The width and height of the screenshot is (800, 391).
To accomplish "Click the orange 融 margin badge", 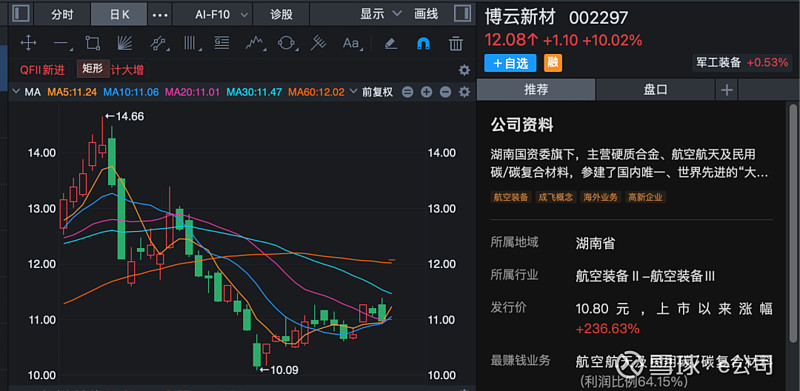I will coord(553,63).
